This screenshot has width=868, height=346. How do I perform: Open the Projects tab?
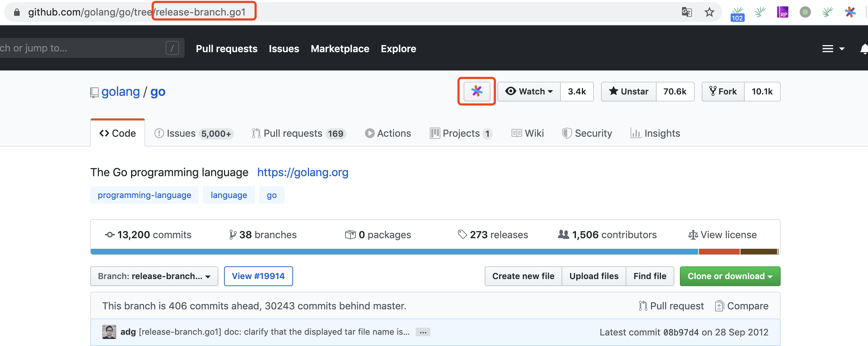[x=461, y=133]
